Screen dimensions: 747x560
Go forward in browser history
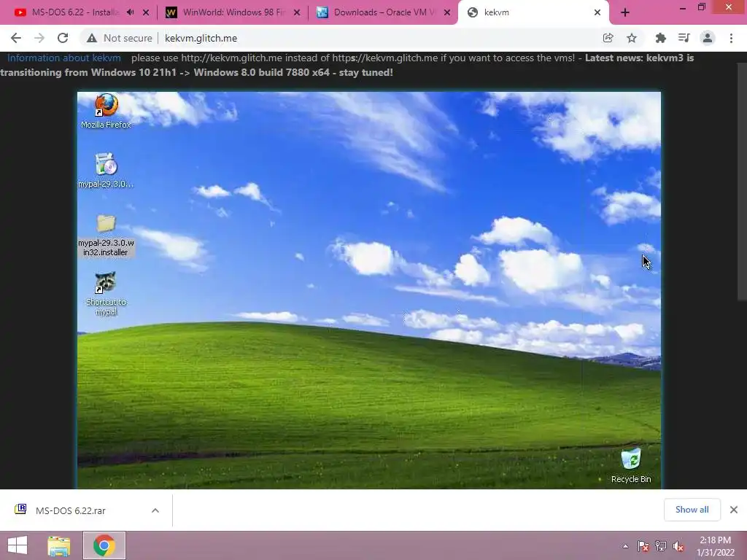pos(39,38)
